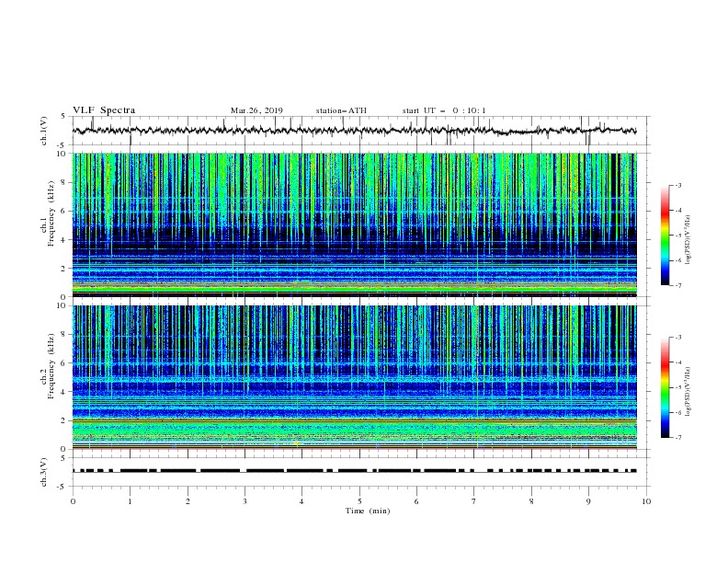Click the "4" kHz tick on ch.2 frequency axis
Screen dimensions: 728x563
tap(64, 392)
